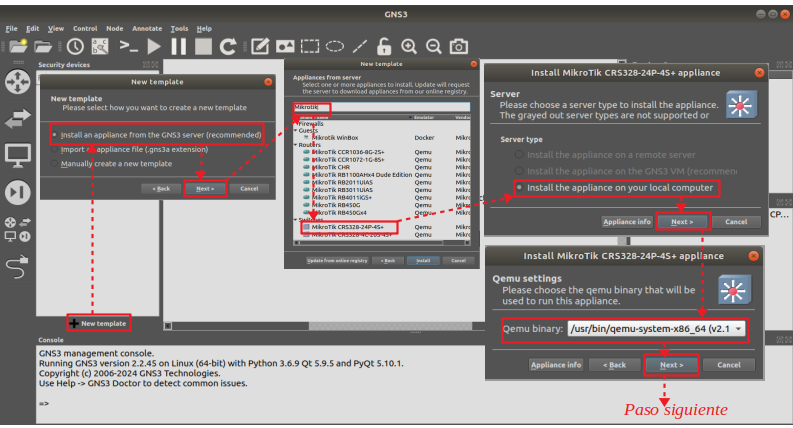Browse end devices monitor icon
The width and height of the screenshot is (793, 428).
pyautogui.click(x=18, y=155)
